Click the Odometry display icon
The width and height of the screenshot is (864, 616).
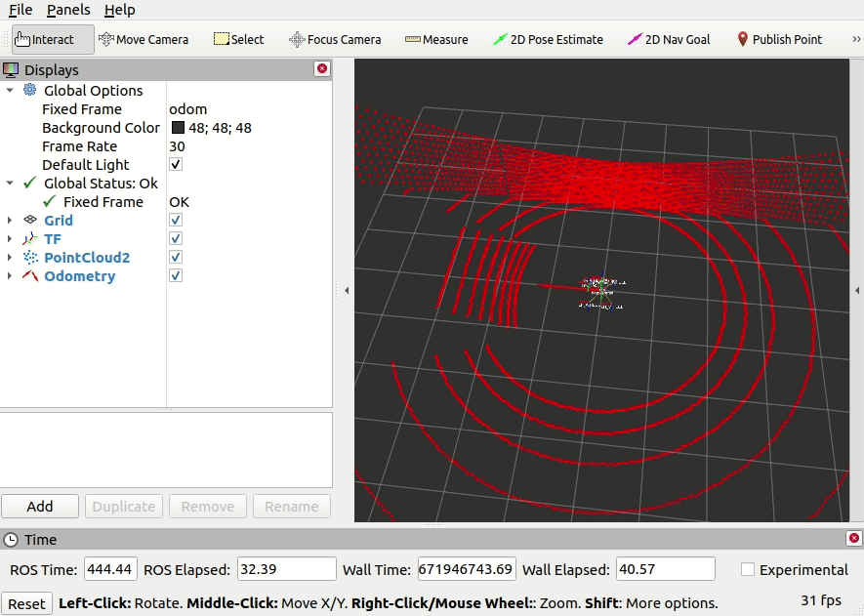[29, 275]
